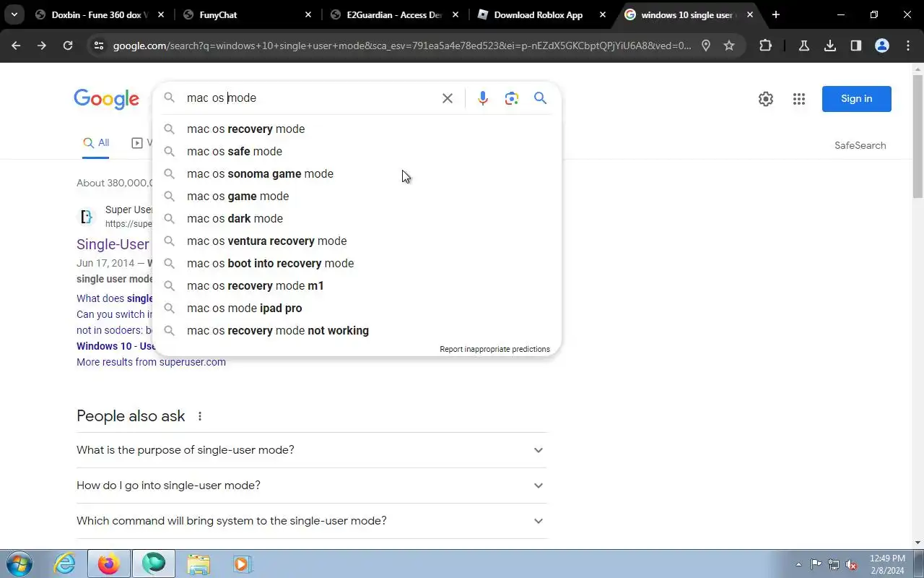Click the page vertical scrollbar thumb
Screen dimensions: 924x578
918,135
